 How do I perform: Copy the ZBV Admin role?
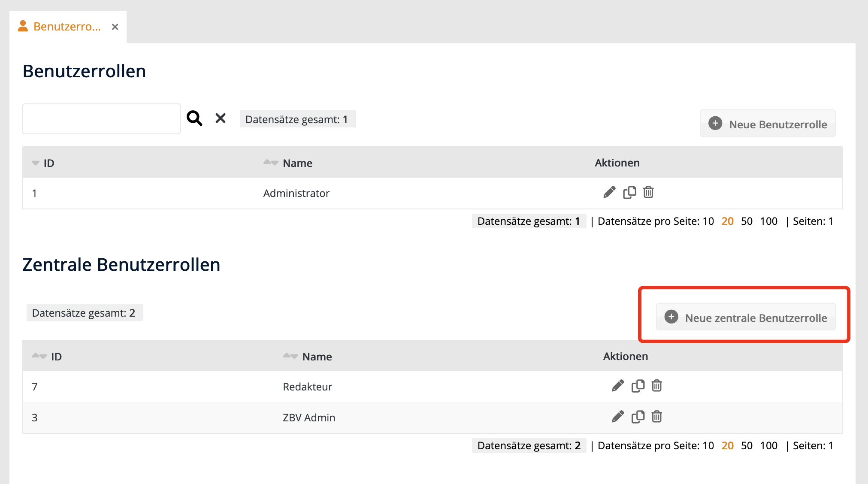point(638,417)
